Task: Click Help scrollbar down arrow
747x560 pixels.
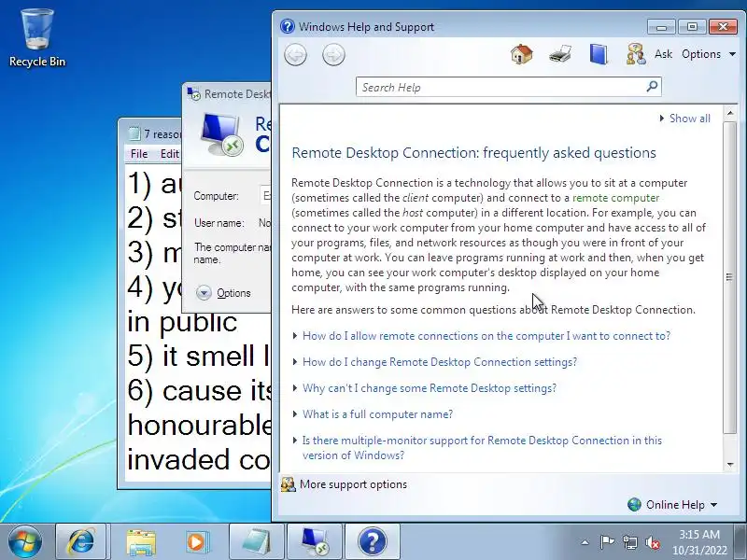Action: click(730, 464)
